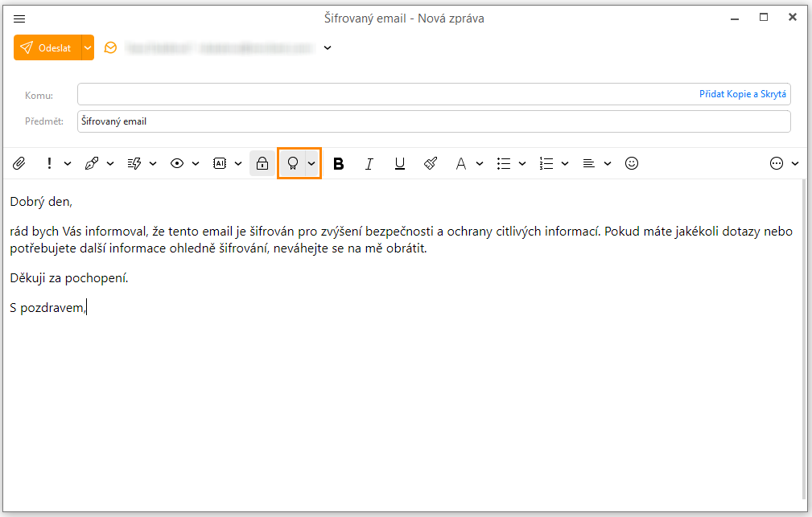Expand the Odeslat send options arrow
The width and height of the screenshot is (812, 517).
click(88, 48)
